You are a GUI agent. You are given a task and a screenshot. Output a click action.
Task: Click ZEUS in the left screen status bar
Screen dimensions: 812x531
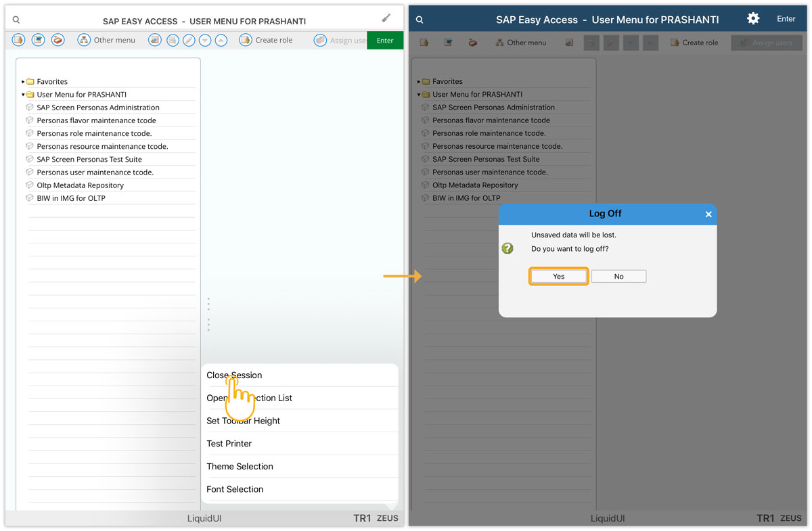(388, 518)
